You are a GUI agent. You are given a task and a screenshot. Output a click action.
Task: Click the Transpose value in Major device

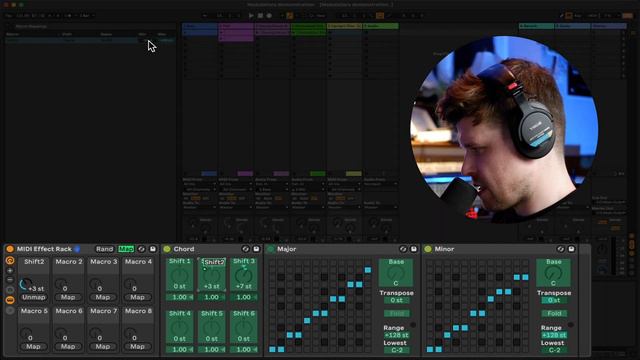click(x=396, y=300)
